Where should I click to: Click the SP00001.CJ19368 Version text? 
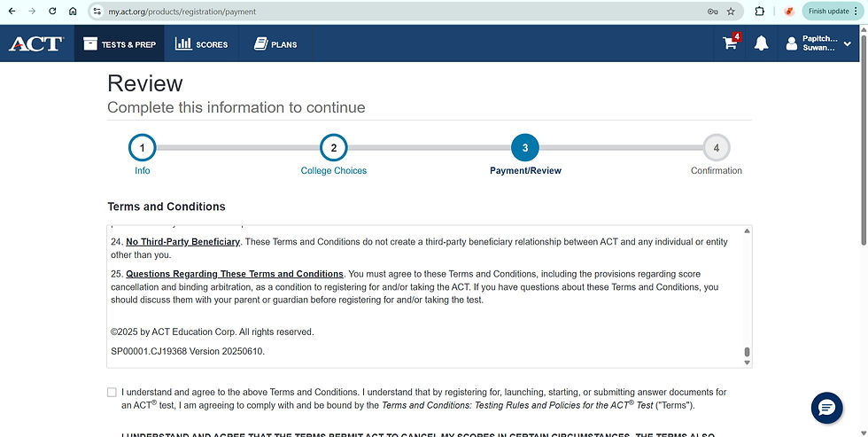[x=188, y=351]
